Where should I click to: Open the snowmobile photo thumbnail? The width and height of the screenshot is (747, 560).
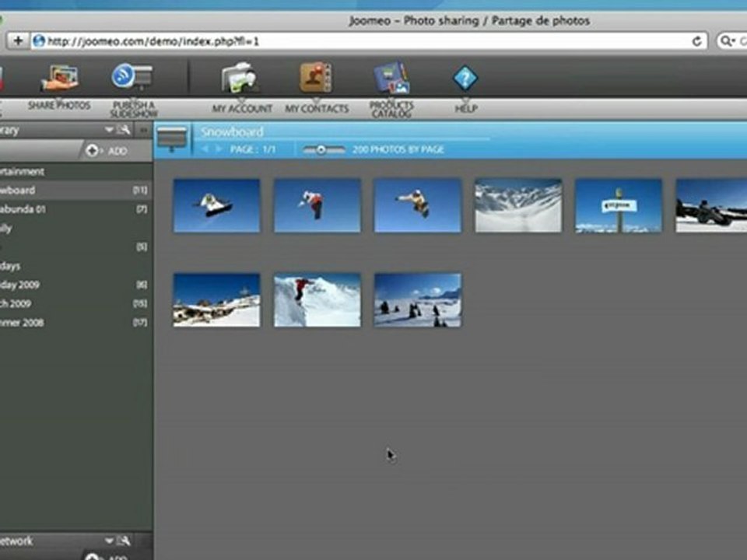(711, 205)
